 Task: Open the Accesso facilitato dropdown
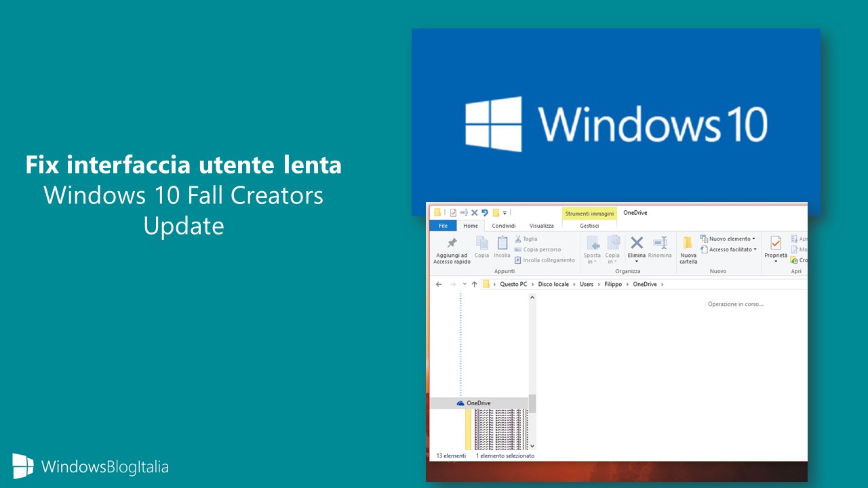[x=728, y=249]
